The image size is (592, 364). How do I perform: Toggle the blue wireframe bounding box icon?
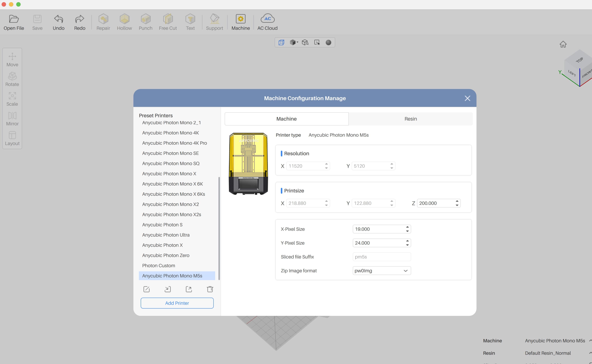(281, 43)
